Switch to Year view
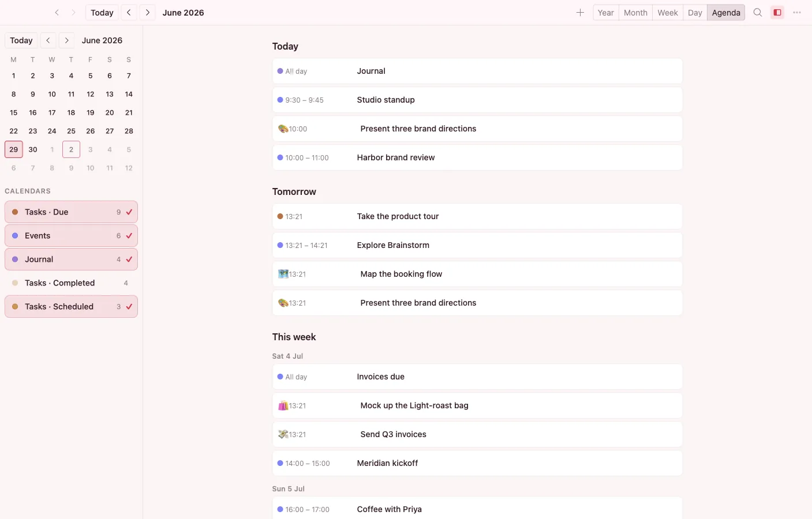This screenshot has height=519, width=812. 605,13
